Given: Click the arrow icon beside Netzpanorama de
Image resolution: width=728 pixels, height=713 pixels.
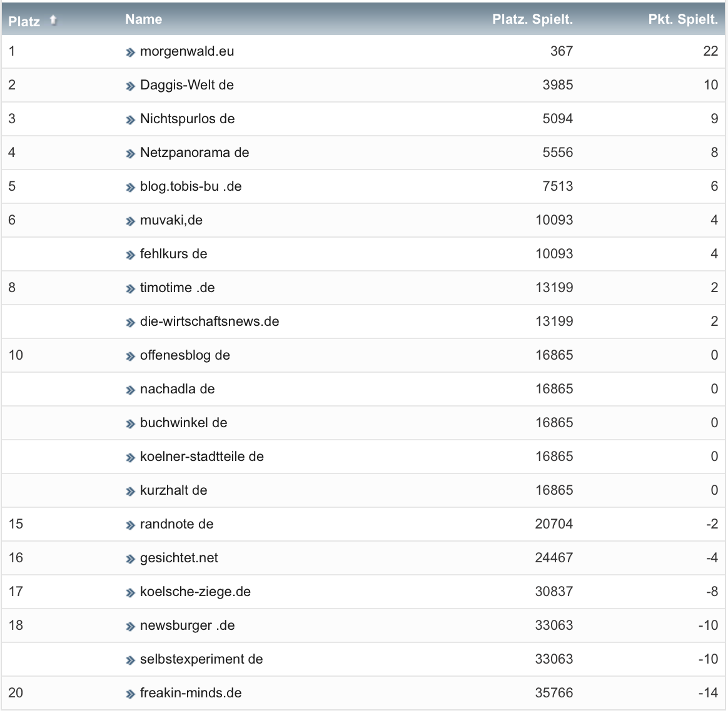Looking at the screenshot, I should [130, 154].
